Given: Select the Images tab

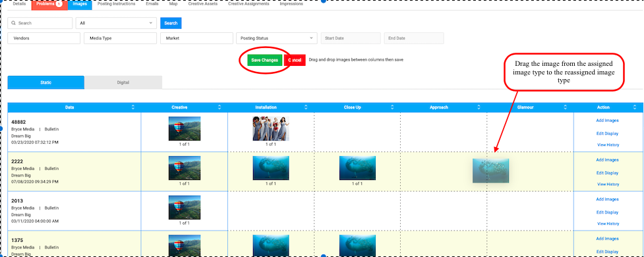Looking at the screenshot, I should [80, 5].
